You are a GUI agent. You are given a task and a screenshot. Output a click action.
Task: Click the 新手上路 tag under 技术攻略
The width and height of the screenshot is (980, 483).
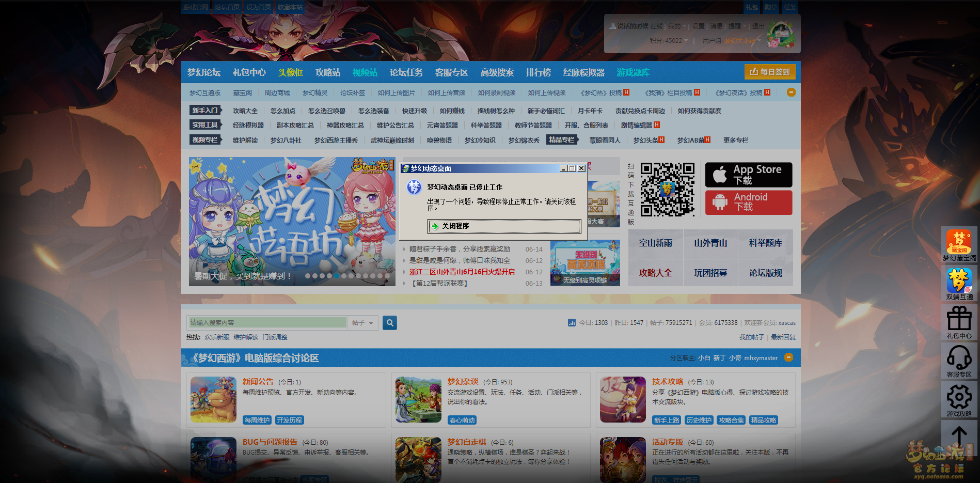(x=667, y=420)
